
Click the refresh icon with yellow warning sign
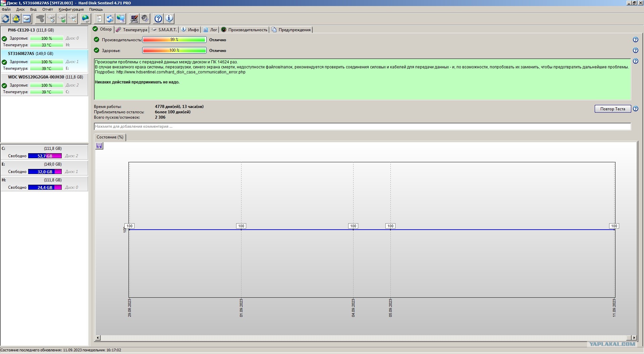pos(16,19)
